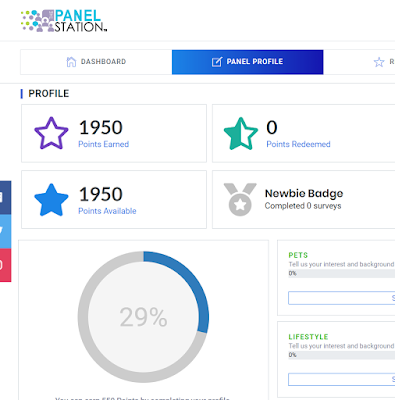395x400 pixels.
Task: Click the 29% profile completion ring
Action: [143, 317]
